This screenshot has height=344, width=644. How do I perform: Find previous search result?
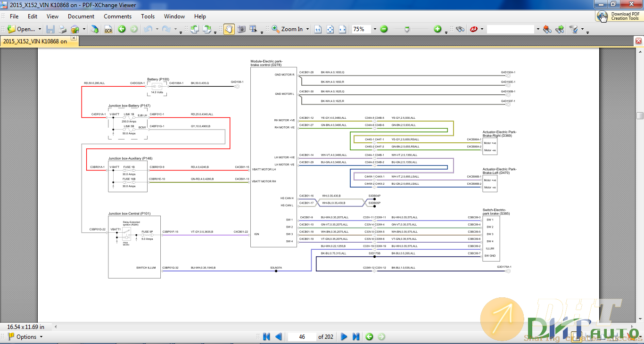(x=547, y=29)
